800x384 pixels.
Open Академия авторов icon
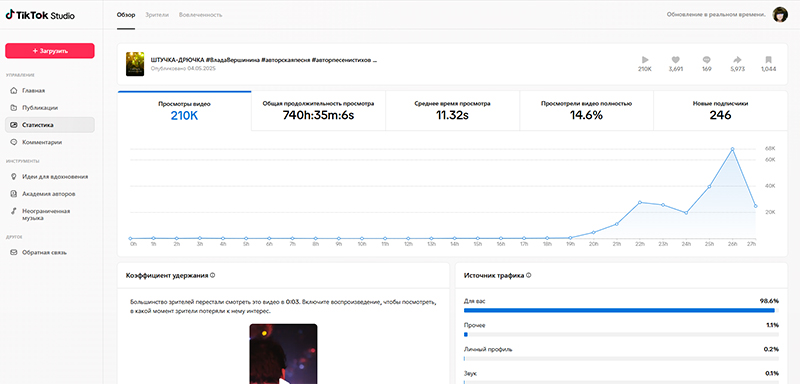coord(13,194)
